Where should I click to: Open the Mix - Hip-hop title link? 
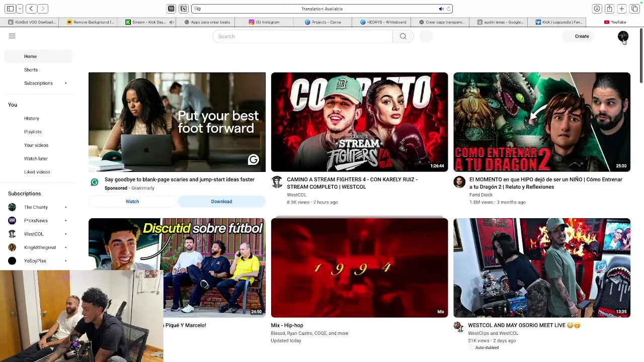point(287,325)
